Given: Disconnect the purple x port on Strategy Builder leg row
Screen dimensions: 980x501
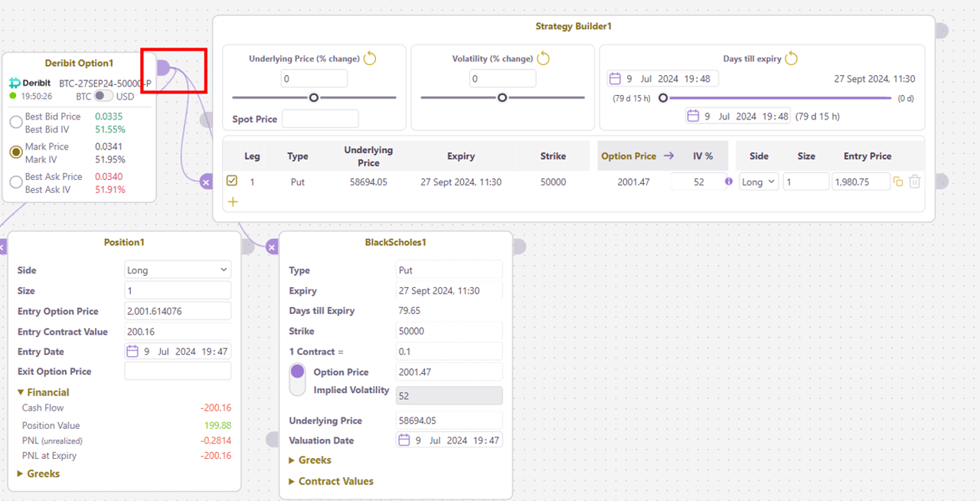Looking at the screenshot, I should (206, 182).
